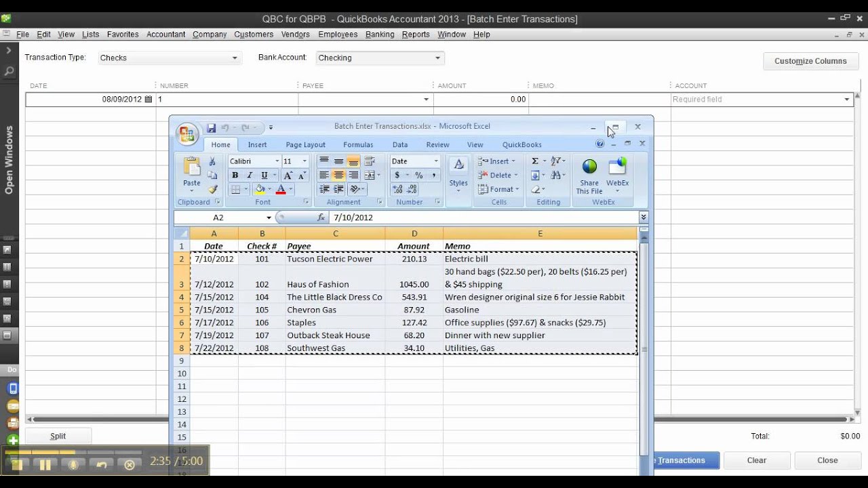This screenshot has width=868, height=488.
Task: Open the Date number format dropdown
Action: (435, 161)
